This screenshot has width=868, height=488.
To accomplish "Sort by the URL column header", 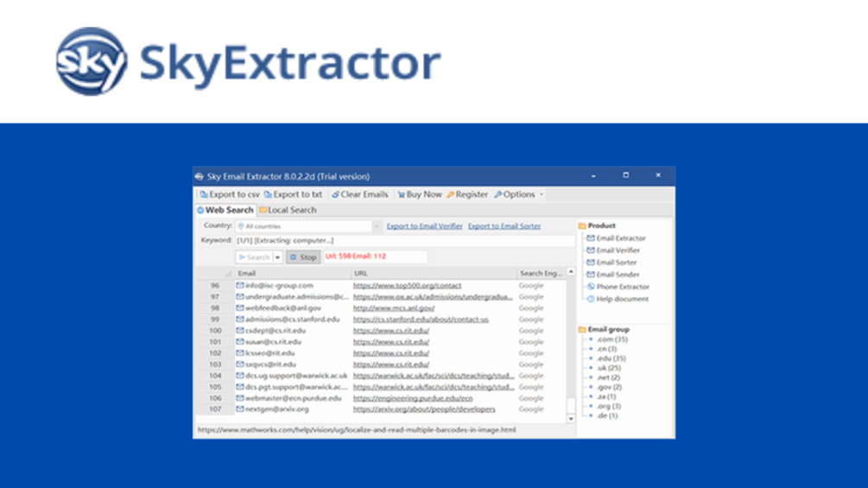I will 434,273.
